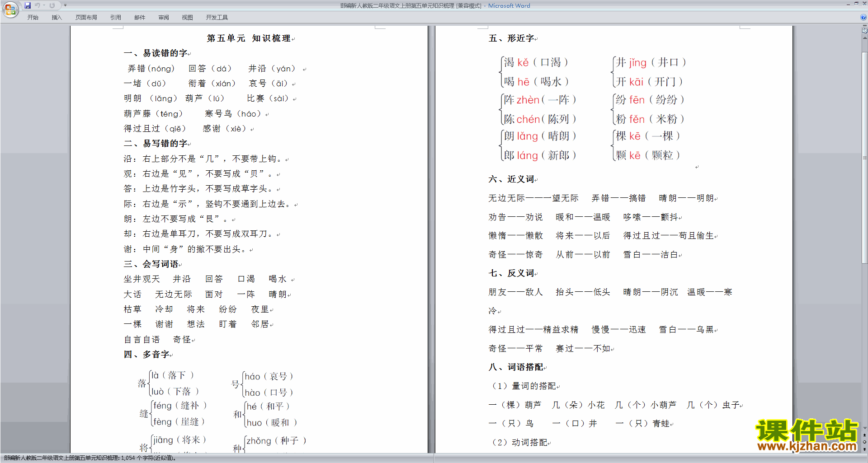Click the heading 一、易读错的字
868x463 pixels.
click(156, 53)
